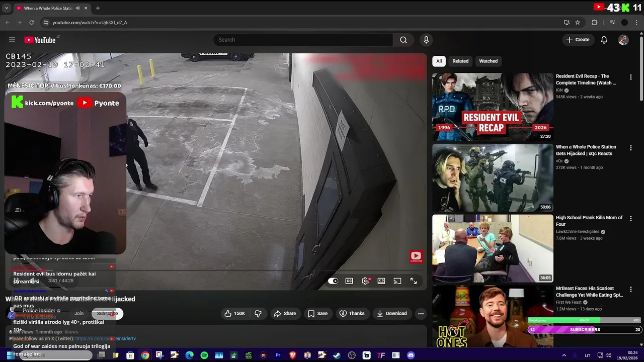The image size is (644, 362).
Task: Share this video
Action: pos(285,314)
